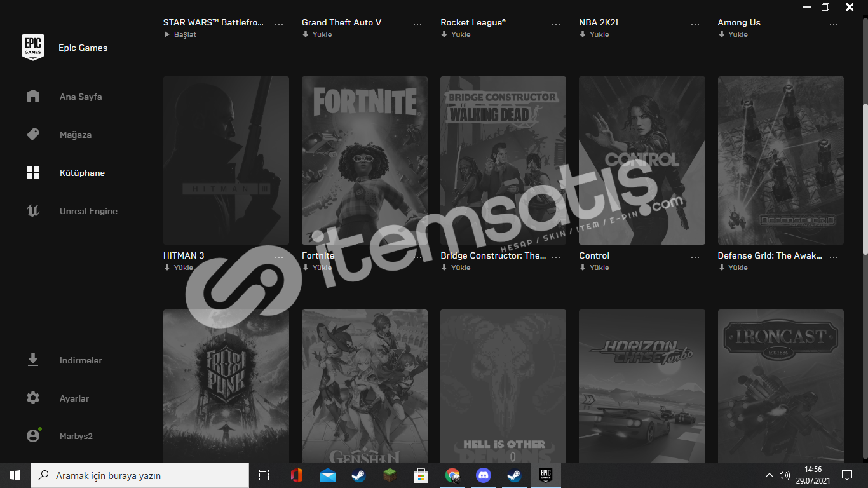Viewport: 868px width, 488px height.
Task: Select the Ironcast cover thumbnail
Action: coord(781,386)
